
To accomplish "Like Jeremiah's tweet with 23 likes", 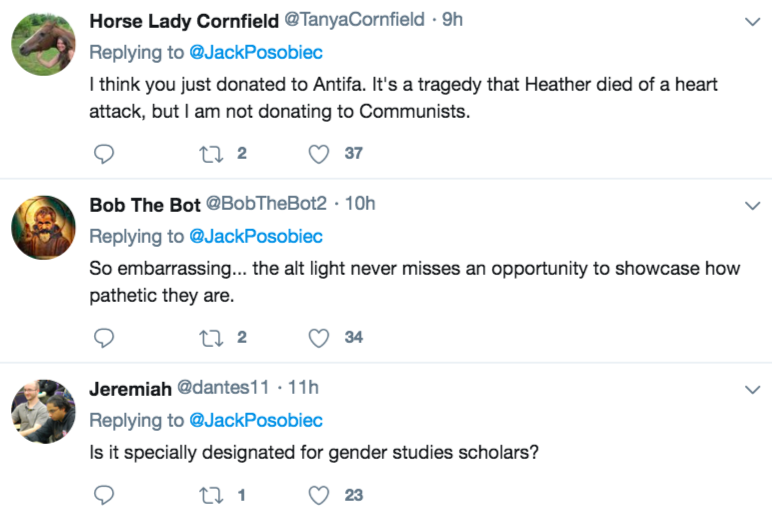I will 319,495.
